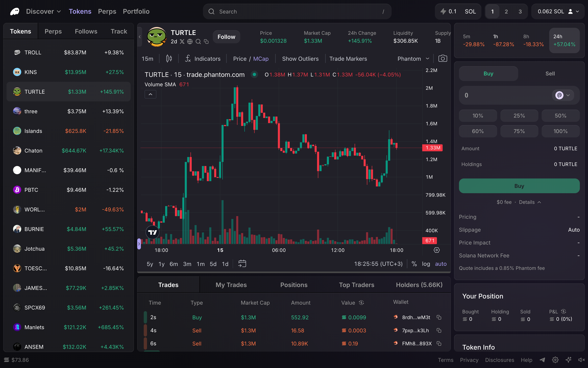Collapse fee Details section
Viewport: 588px width, 368px height.
coord(530,202)
